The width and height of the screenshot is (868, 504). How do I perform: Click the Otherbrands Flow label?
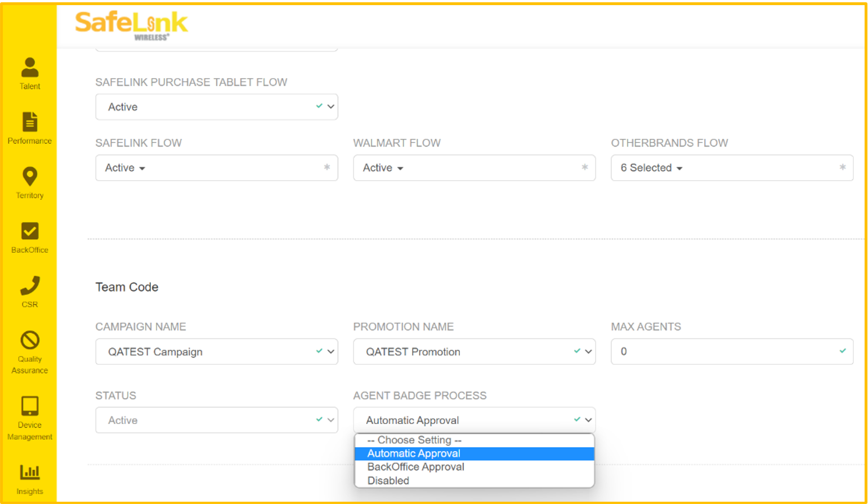[670, 143]
